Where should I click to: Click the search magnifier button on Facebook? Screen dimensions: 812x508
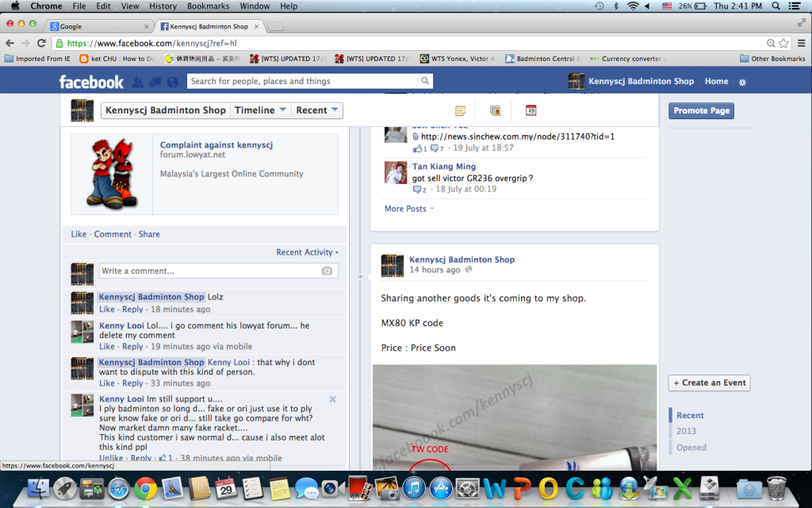click(x=426, y=81)
